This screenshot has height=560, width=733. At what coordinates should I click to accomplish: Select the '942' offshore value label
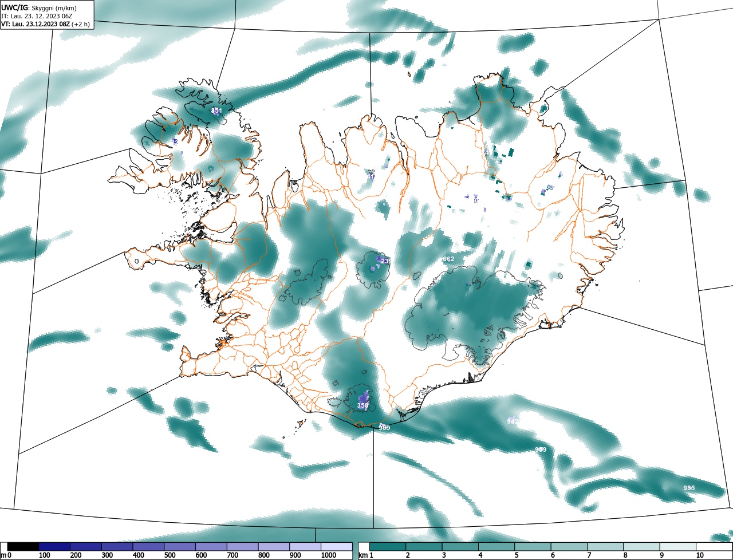[513, 421]
